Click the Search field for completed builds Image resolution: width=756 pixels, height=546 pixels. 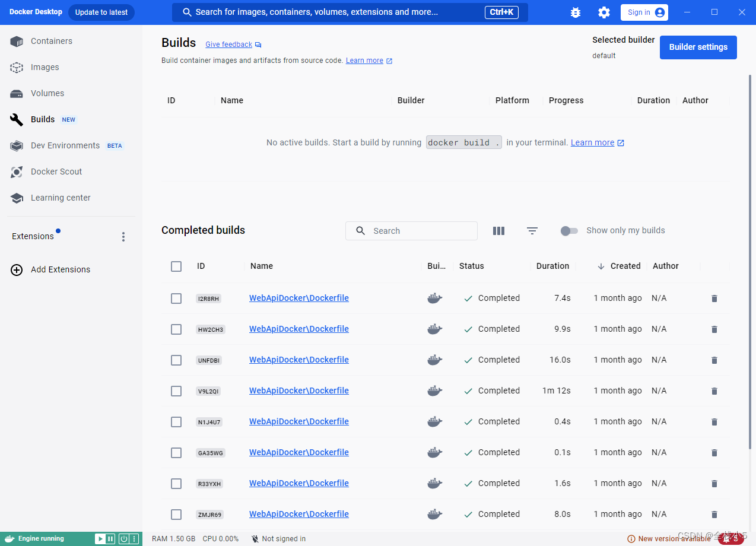pos(411,231)
